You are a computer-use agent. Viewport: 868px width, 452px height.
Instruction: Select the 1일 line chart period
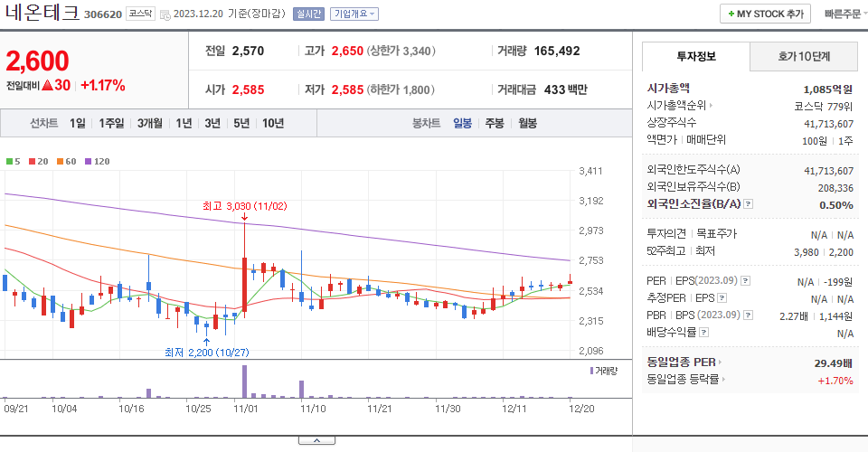coord(78,123)
